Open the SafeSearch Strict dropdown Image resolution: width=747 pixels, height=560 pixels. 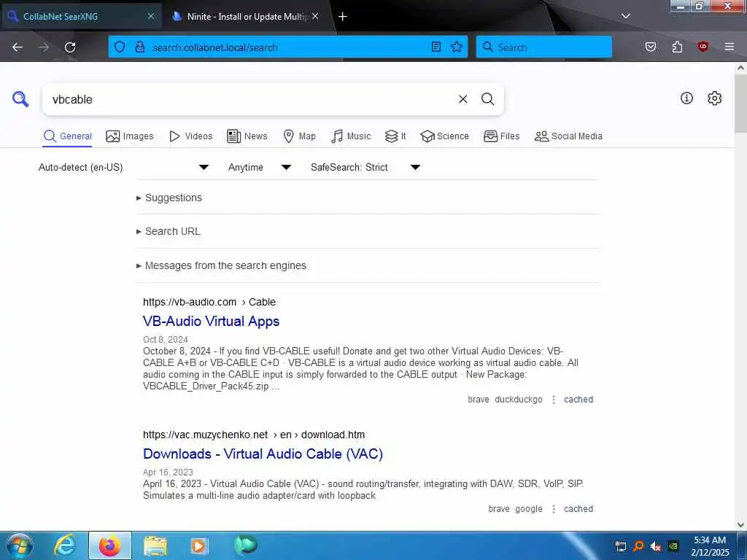(365, 167)
